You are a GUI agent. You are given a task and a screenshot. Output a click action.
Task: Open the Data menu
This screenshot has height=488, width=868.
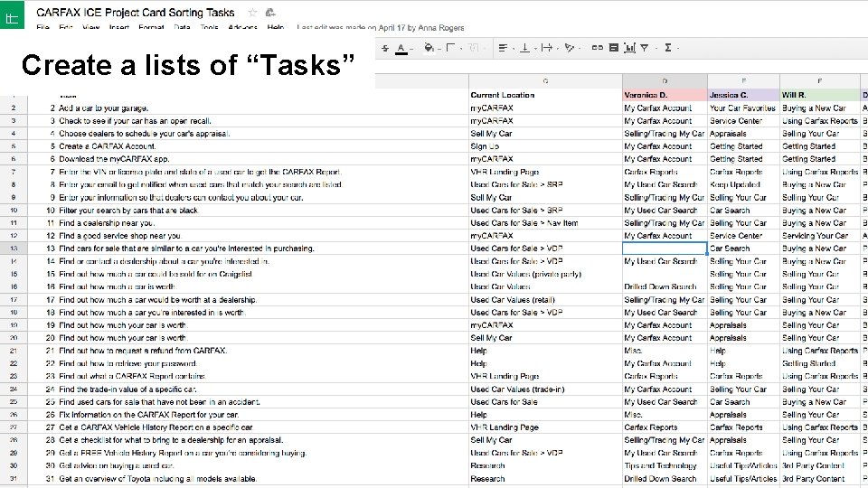point(182,27)
